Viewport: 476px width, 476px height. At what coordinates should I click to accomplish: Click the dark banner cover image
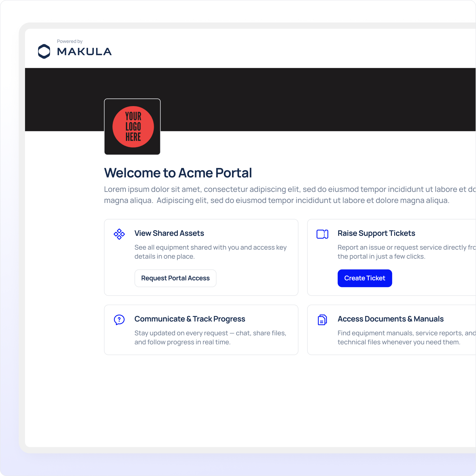(296, 98)
